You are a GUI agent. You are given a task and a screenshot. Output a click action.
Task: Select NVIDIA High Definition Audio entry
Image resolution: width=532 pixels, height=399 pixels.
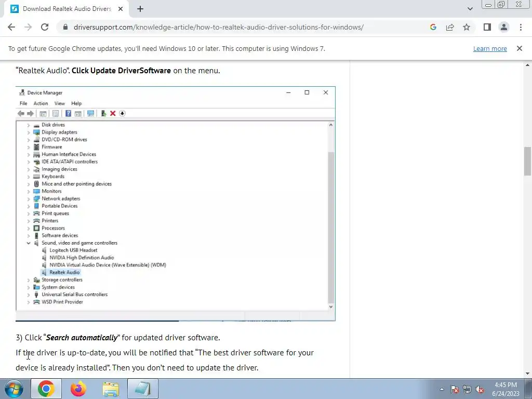coord(82,258)
